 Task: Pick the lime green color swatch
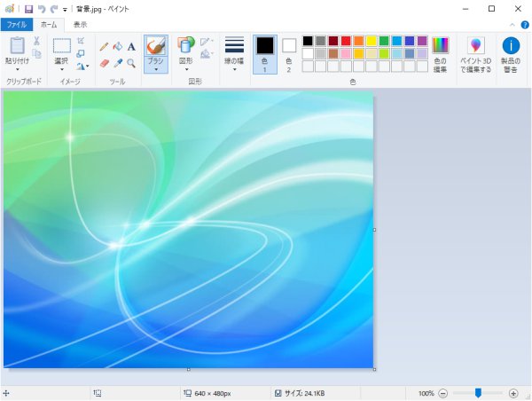[384, 53]
